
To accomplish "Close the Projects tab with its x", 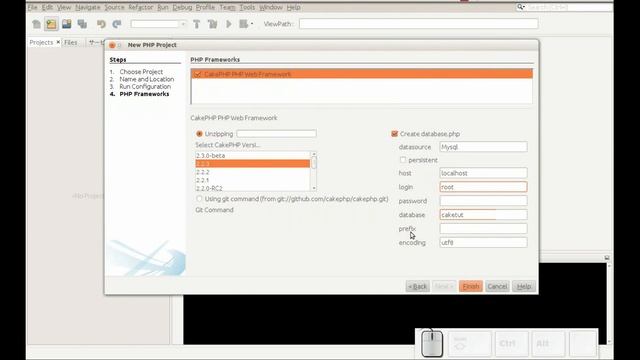I will (x=58, y=42).
